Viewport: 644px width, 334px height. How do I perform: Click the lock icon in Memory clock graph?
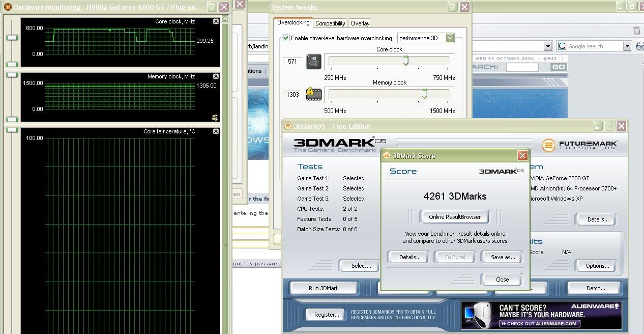(215, 118)
